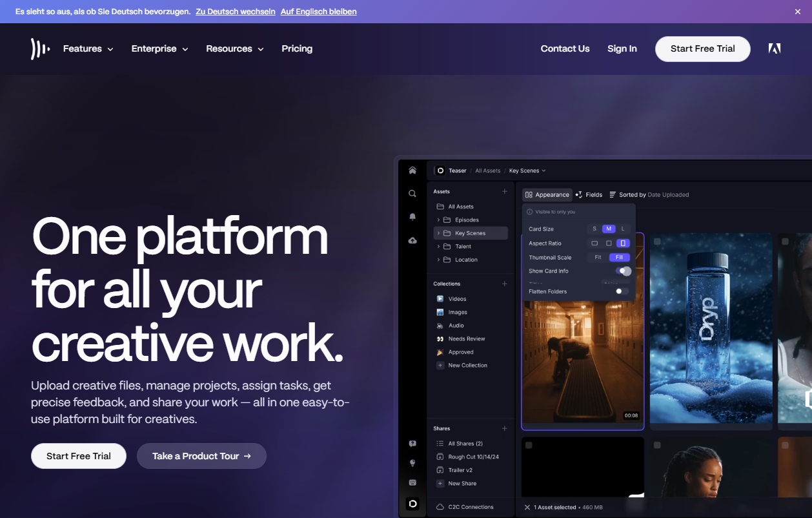Add a new asset folder with Assets plus

pos(505,192)
